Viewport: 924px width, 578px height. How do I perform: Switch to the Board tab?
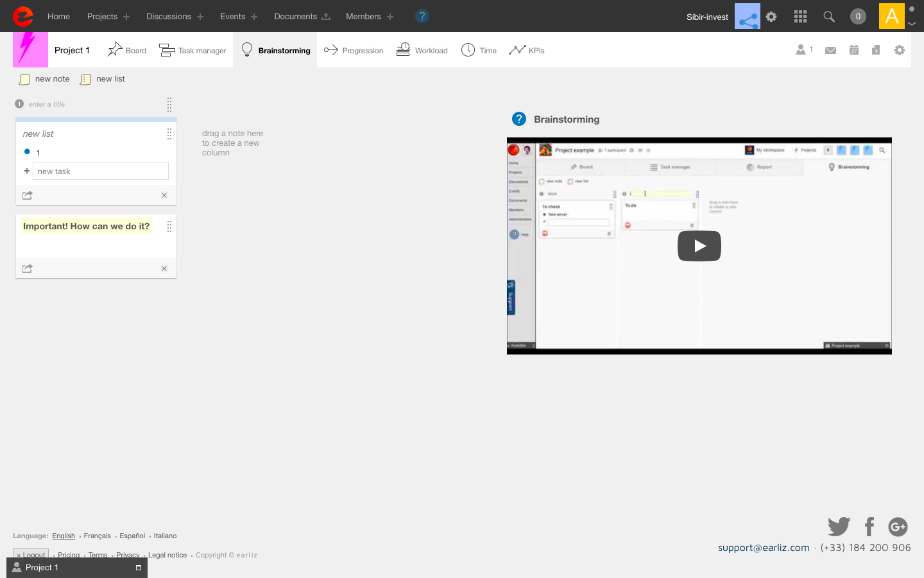pos(127,50)
